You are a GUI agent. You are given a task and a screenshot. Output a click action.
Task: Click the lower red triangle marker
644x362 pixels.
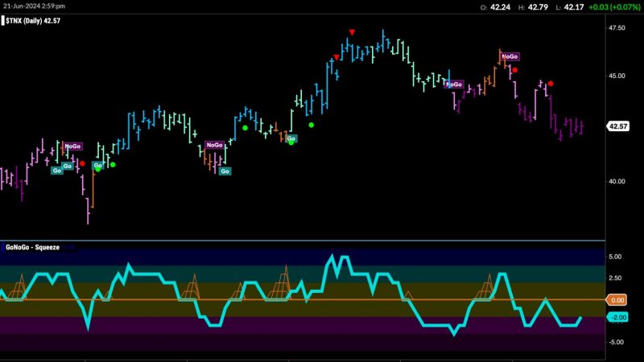[336, 57]
